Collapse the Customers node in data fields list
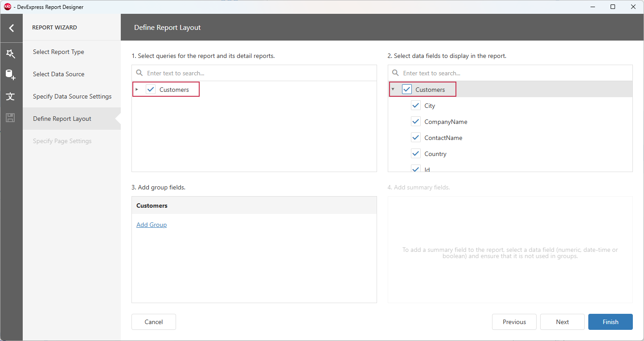This screenshot has width=644, height=341. (x=393, y=89)
